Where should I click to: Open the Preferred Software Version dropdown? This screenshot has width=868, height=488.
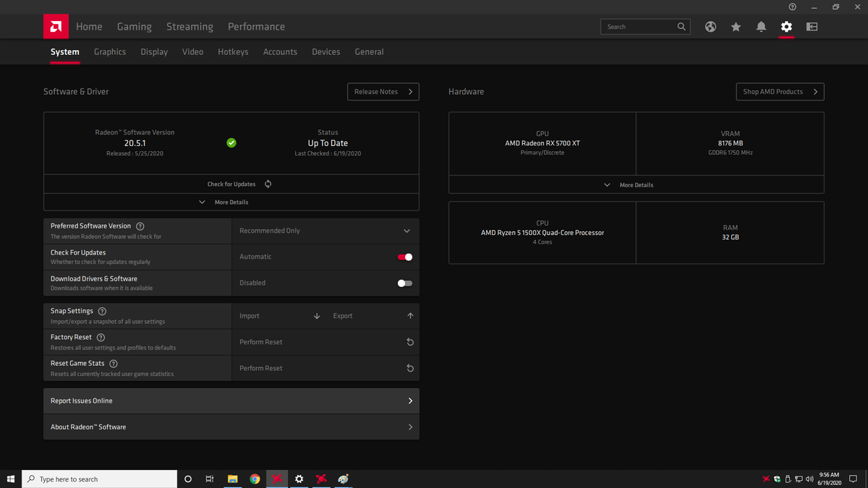click(325, 230)
